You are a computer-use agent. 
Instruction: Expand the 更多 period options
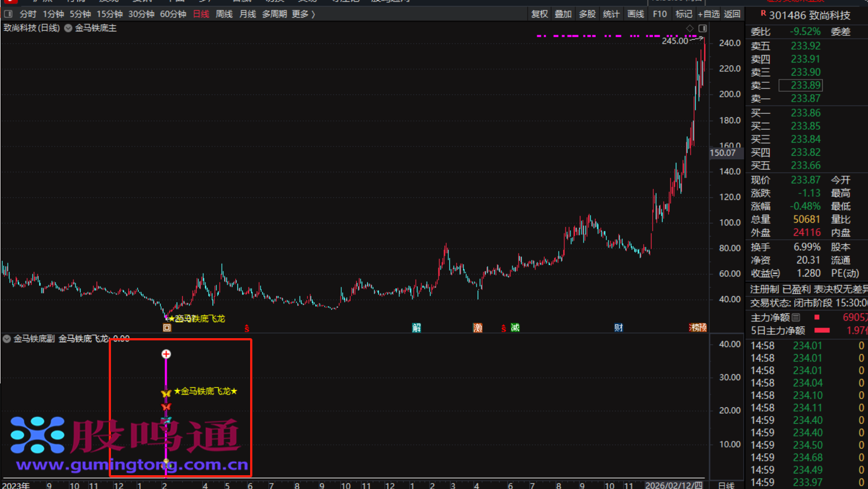(x=303, y=14)
